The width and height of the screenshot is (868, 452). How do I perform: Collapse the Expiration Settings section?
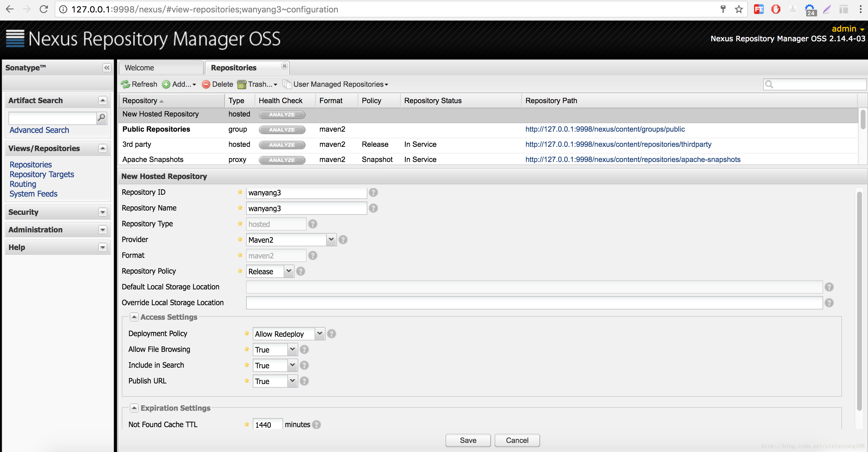(x=134, y=408)
